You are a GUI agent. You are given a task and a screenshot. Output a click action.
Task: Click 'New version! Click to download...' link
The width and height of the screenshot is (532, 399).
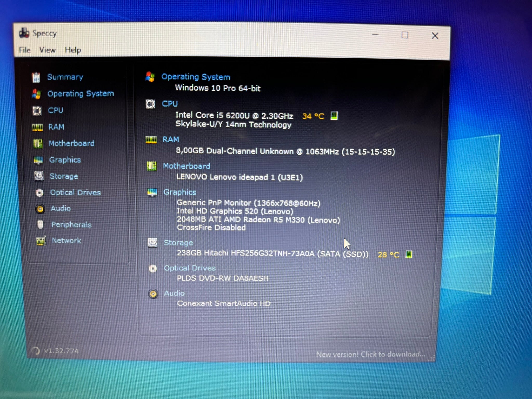tap(371, 354)
